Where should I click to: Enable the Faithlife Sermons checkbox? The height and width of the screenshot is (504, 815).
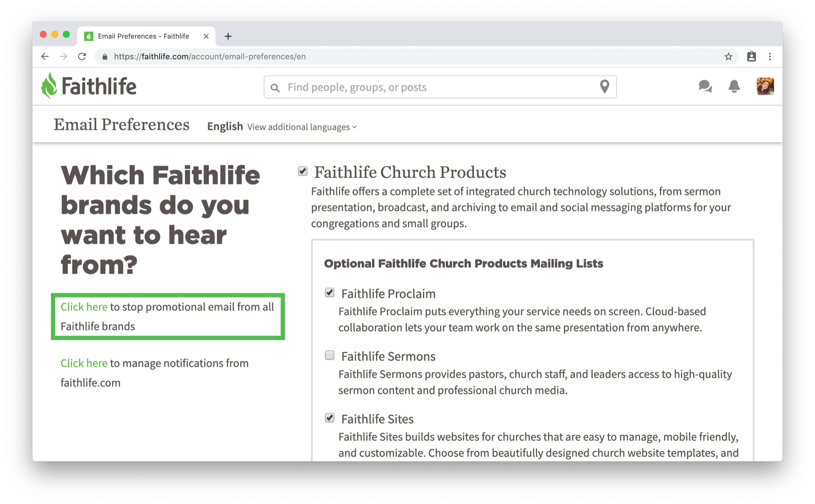click(329, 355)
